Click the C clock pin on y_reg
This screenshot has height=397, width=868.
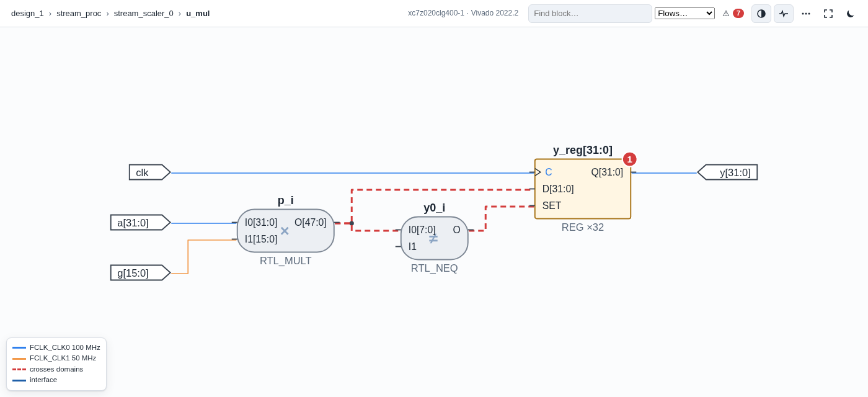coord(549,172)
